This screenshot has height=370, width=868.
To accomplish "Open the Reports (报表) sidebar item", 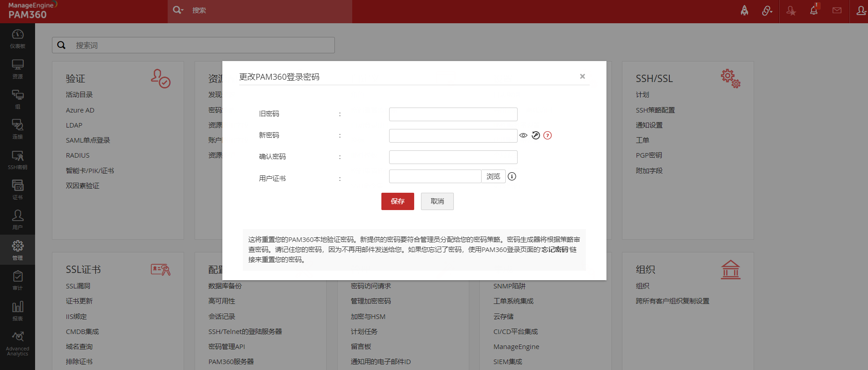I will [17, 310].
